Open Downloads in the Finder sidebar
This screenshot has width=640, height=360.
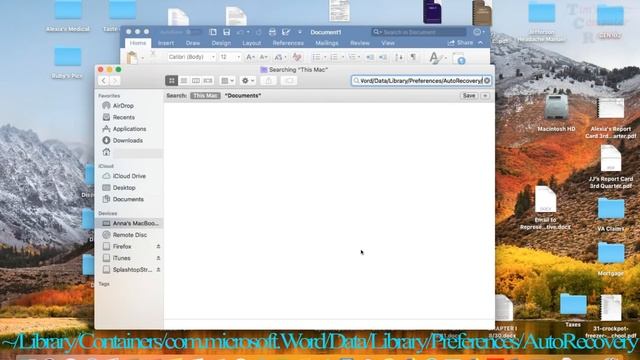(129, 140)
